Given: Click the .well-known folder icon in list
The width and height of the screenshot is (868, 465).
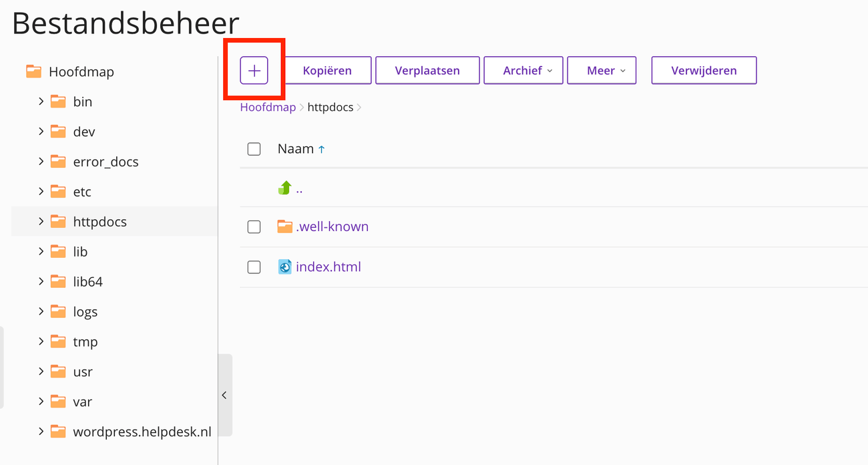Looking at the screenshot, I should coord(285,226).
